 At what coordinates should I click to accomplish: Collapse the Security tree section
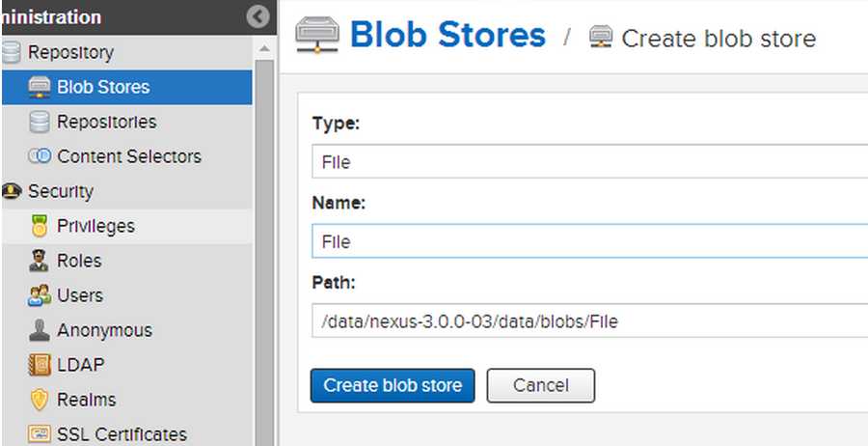tap(11, 192)
